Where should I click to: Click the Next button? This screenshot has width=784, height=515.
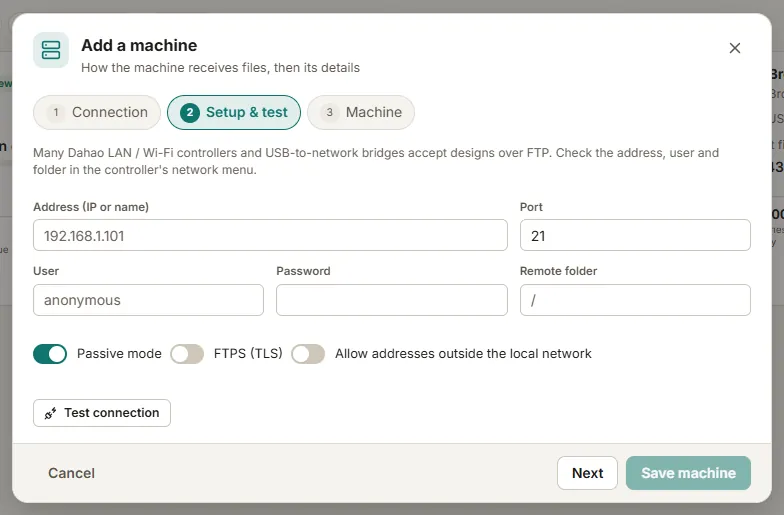point(588,473)
